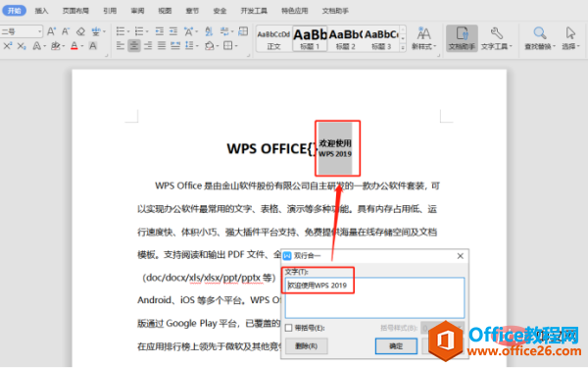Click the line spacing icon
588x368 pixels.
(189, 46)
